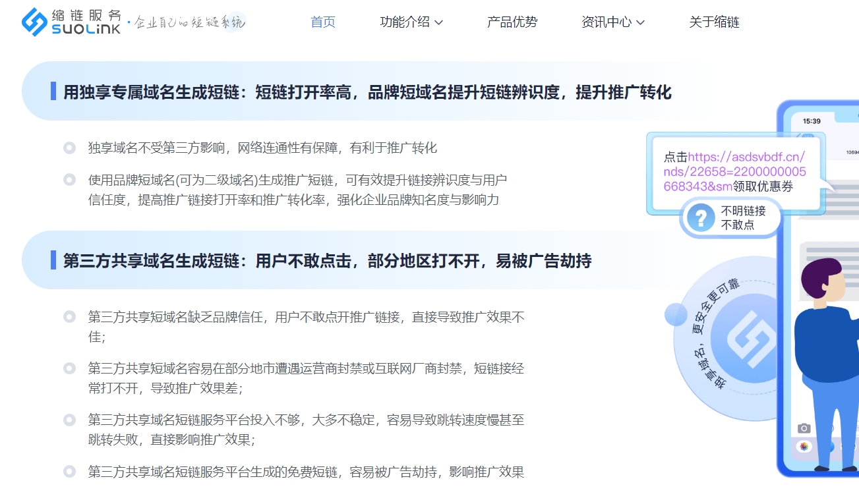Click the small blue dot beside circular badge
This screenshot has height=504, width=859.
676,314
